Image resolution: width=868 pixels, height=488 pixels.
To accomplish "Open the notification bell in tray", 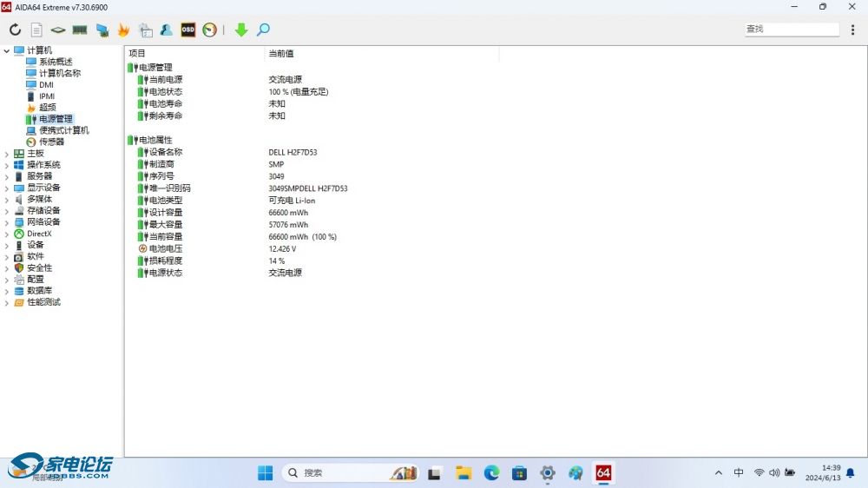I will (851, 473).
